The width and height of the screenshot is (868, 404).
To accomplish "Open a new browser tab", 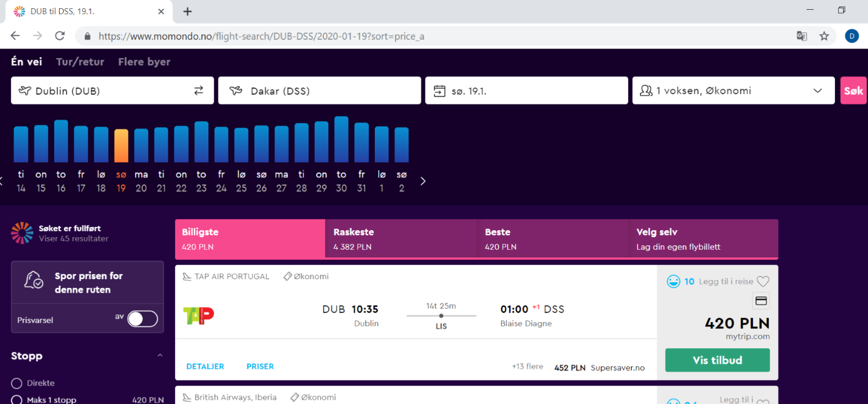I will pyautogui.click(x=187, y=11).
